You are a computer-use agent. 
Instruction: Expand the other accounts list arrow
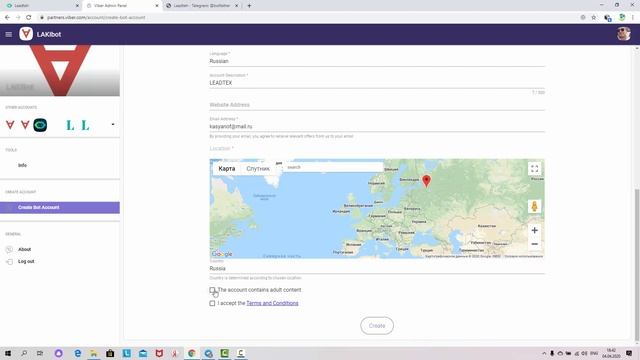tap(113, 124)
